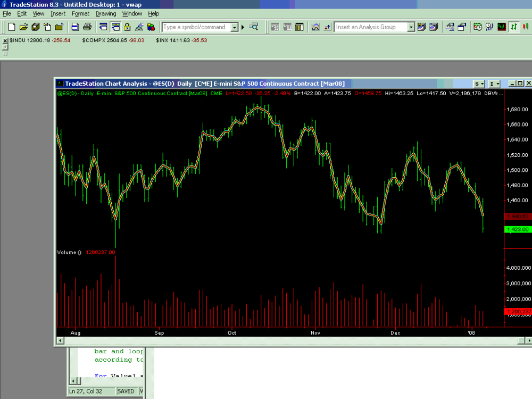Open the File menu
The image size is (532, 399).
point(7,14)
